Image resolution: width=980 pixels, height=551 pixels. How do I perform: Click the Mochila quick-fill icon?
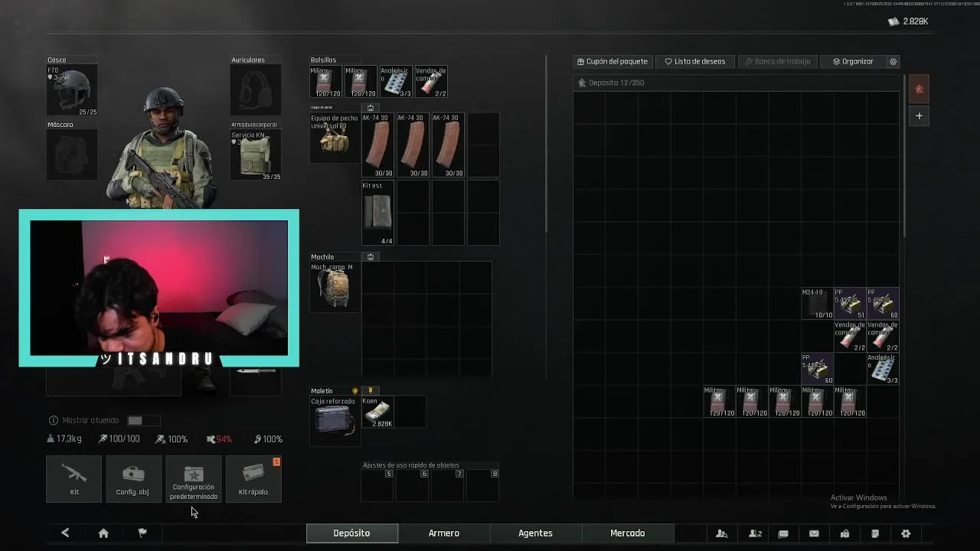point(371,257)
